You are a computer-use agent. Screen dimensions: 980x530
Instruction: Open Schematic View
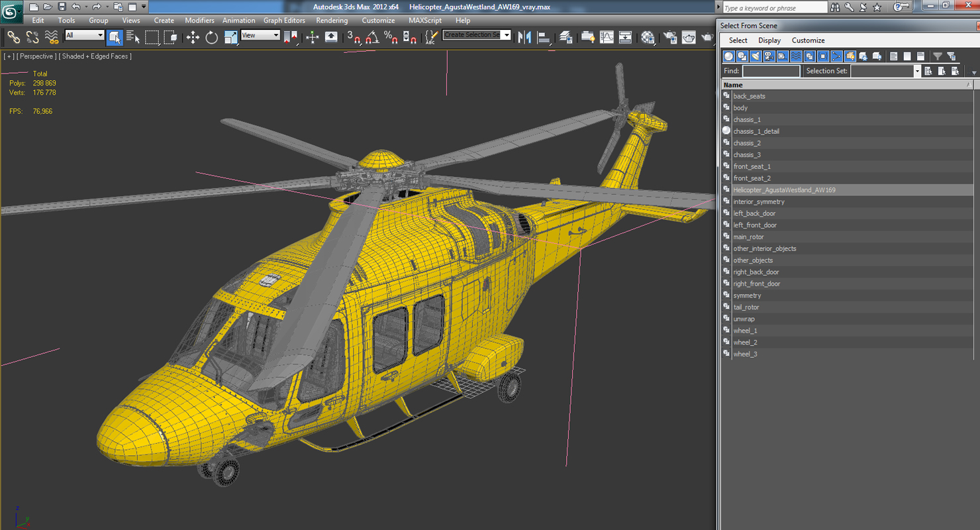625,37
